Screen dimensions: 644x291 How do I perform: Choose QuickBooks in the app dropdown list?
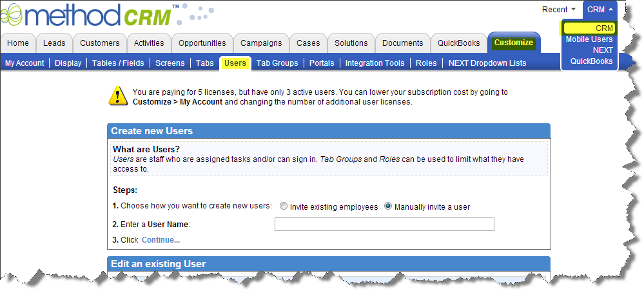(x=591, y=61)
